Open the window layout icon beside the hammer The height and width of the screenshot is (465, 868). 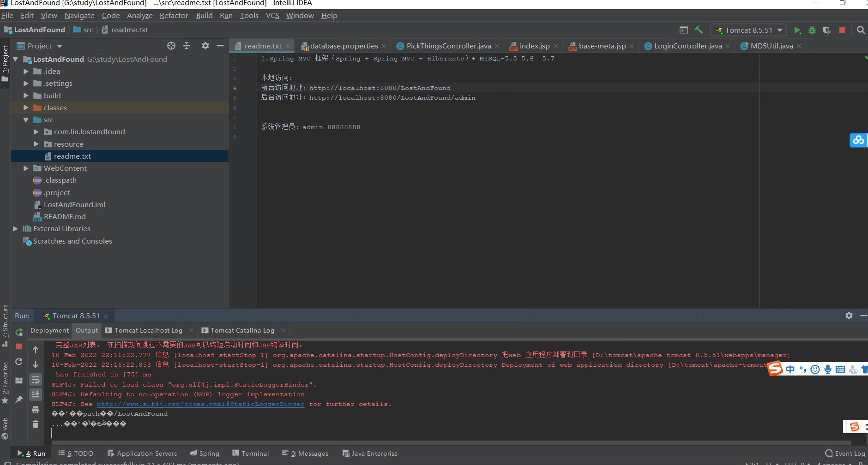[684, 30]
